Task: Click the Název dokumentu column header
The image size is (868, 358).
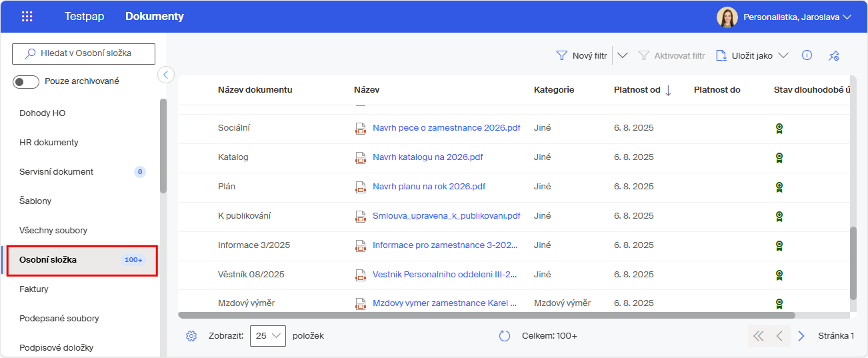Action: click(x=255, y=90)
